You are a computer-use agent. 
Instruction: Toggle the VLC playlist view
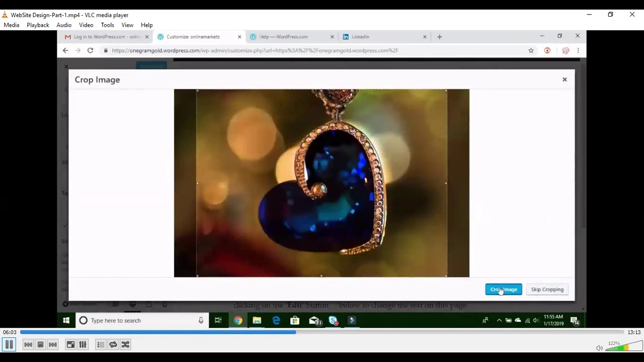pyautogui.click(x=101, y=344)
